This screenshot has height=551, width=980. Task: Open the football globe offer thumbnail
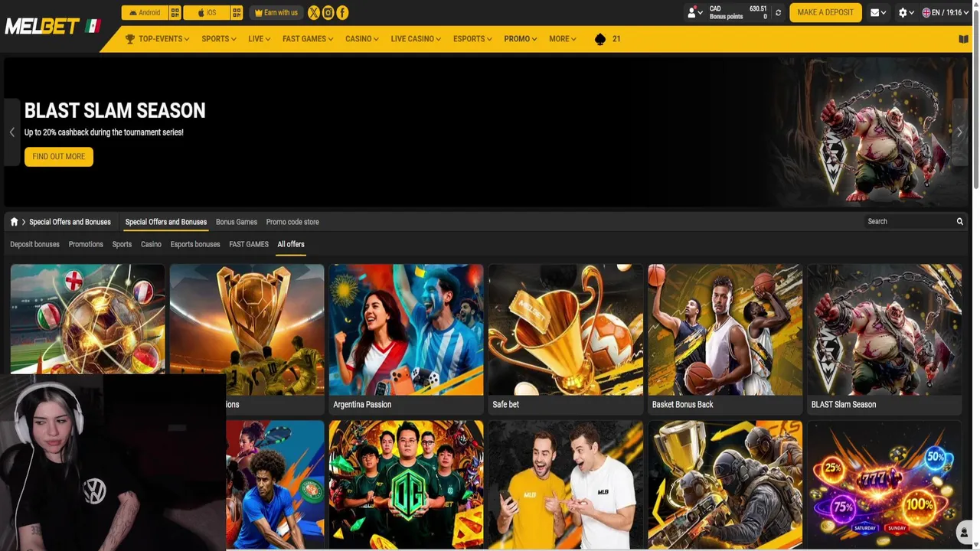pos(87,318)
